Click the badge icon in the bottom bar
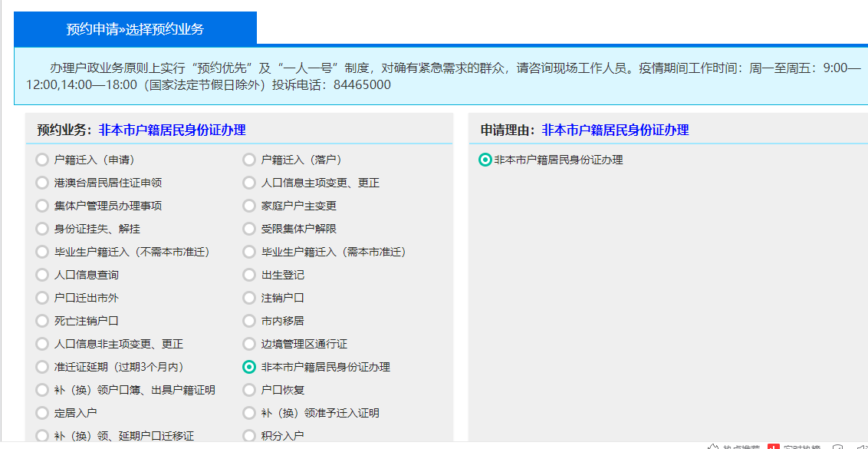 pyautogui.click(x=838, y=446)
